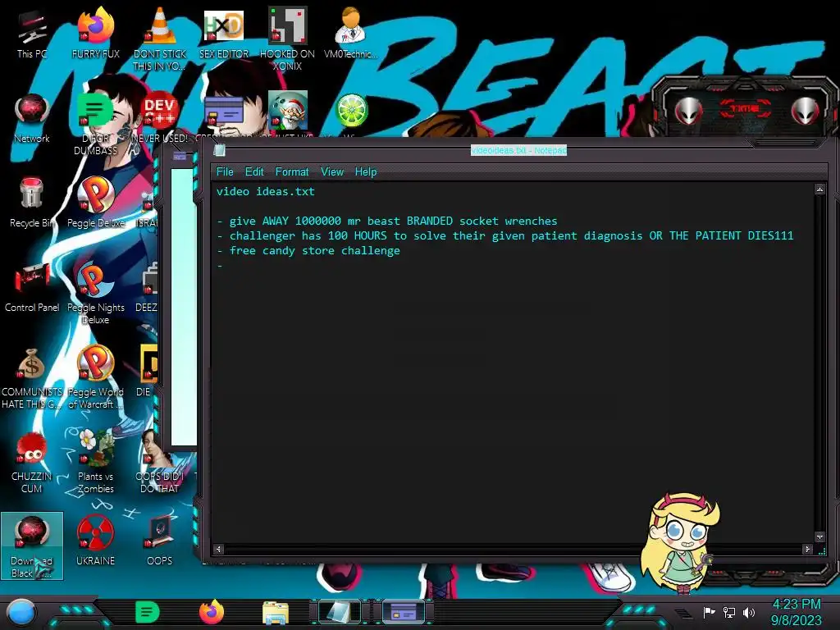Launch HOOKED ON XONIX game icon
This screenshot has height=630, width=840.
pyautogui.click(x=287, y=39)
